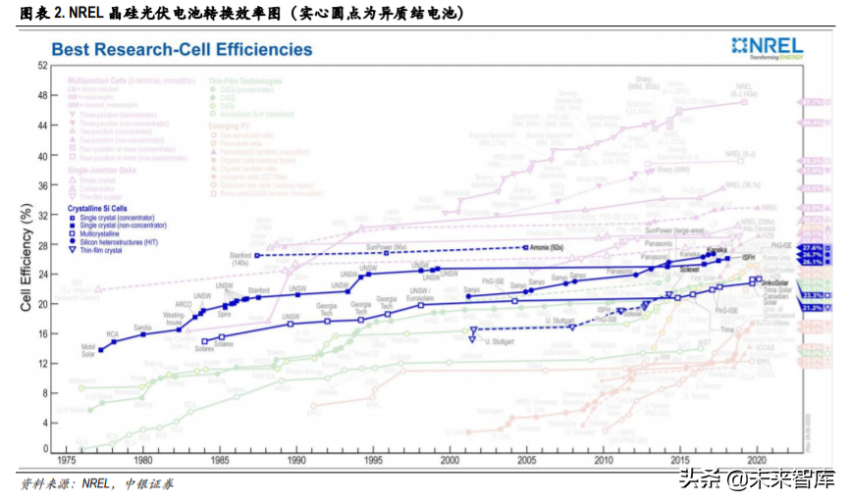The height and width of the screenshot is (504, 849).
Task: Click the y-axis tick value 24
Action: [x=42, y=275]
